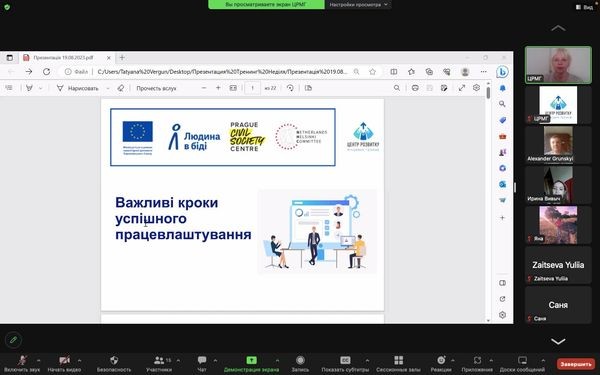Open Breakout rooms icon
The height and width of the screenshot is (375, 600).
point(399,360)
